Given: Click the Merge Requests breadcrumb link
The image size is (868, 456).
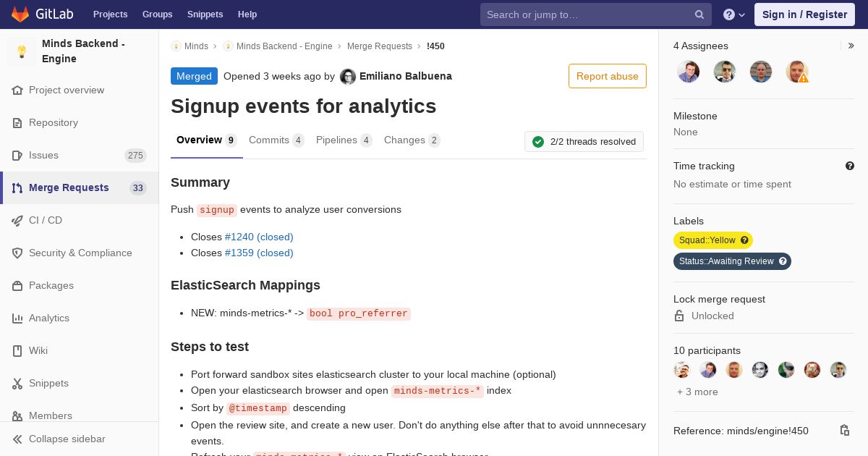Looking at the screenshot, I should [x=380, y=46].
